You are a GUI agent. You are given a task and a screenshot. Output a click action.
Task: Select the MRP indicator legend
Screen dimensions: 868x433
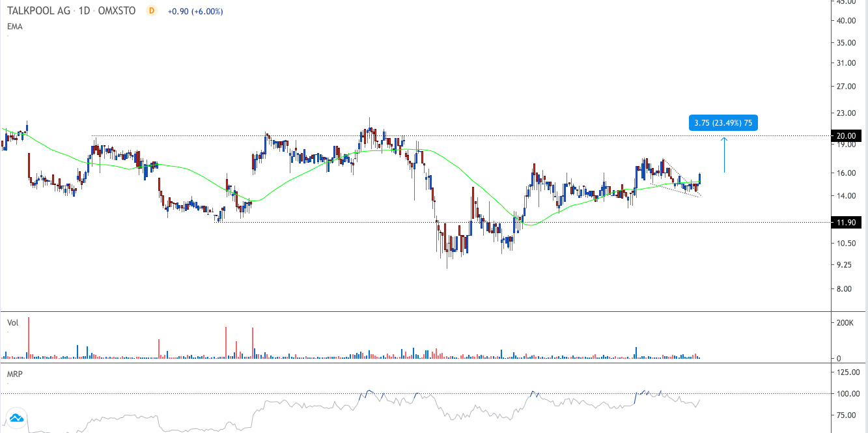14,375
